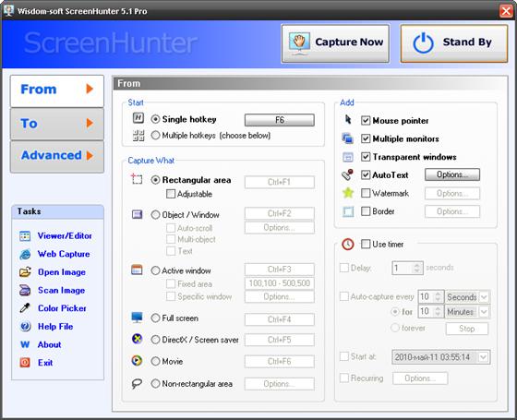
Task: Close the ScreenHunter window
Action: tap(506, 10)
